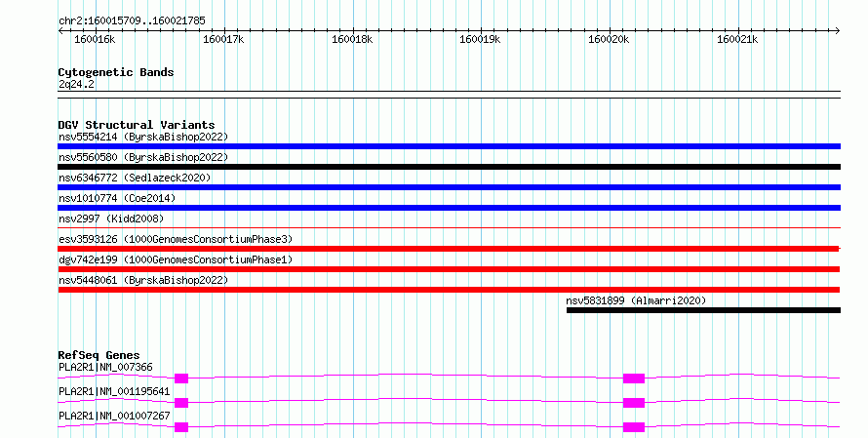The width and height of the screenshot is (868, 438).
Task: Click the blue bar under nsv6346772
Action: 449,187
